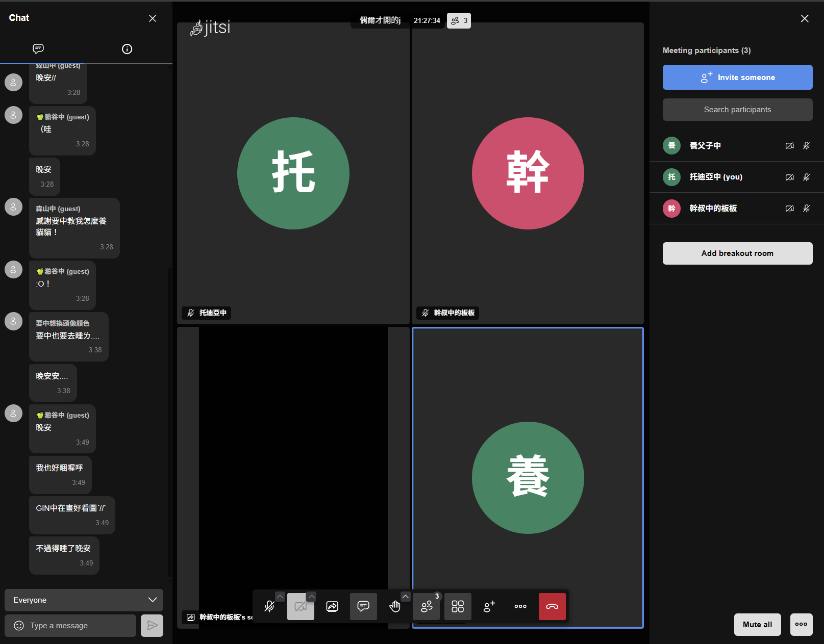Click the Add breakout room button

737,253
